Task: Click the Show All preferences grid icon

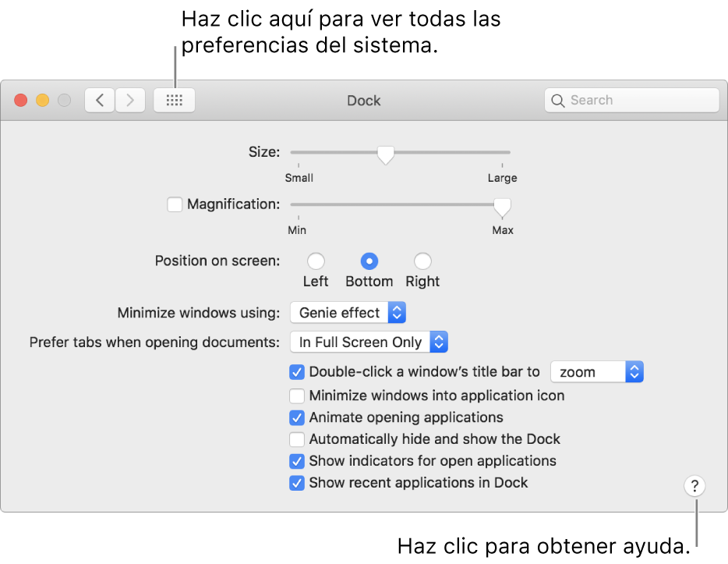Action: pos(174,100)
